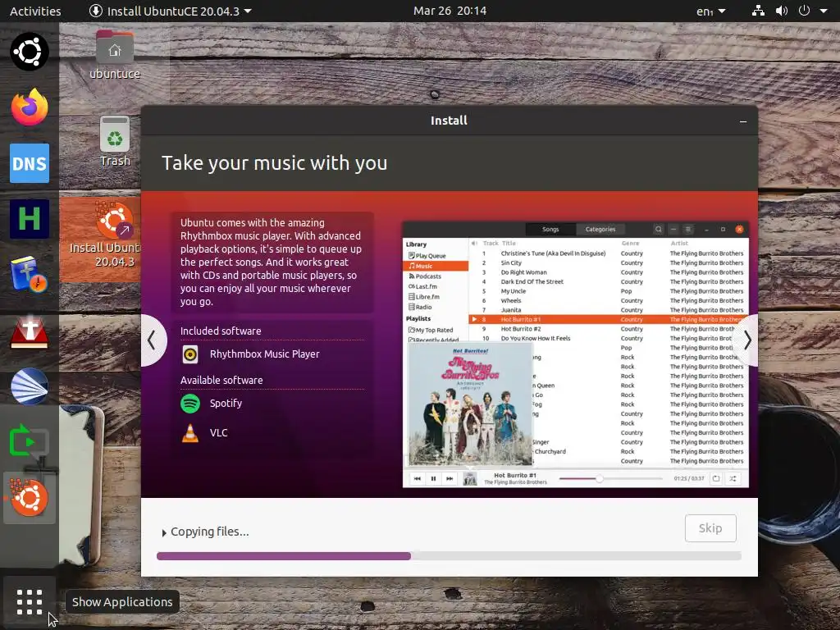Open the blue globe light app in dock
The height and width of the screenshot is (630, 840).
tap(29, 386)
